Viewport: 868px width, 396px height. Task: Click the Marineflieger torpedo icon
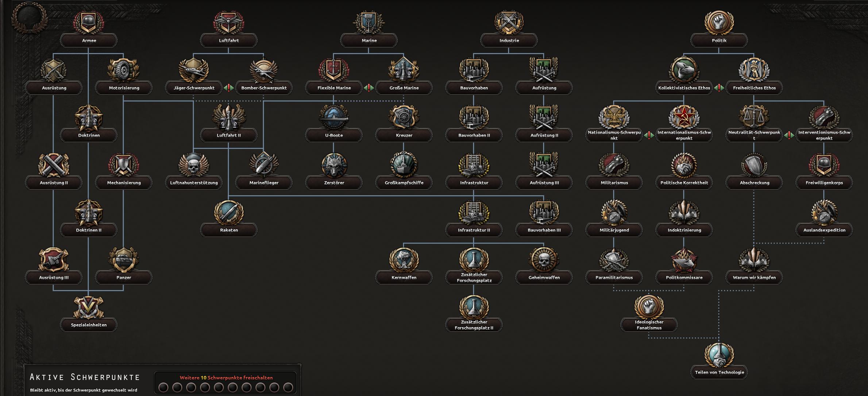(x=264, y=165)
